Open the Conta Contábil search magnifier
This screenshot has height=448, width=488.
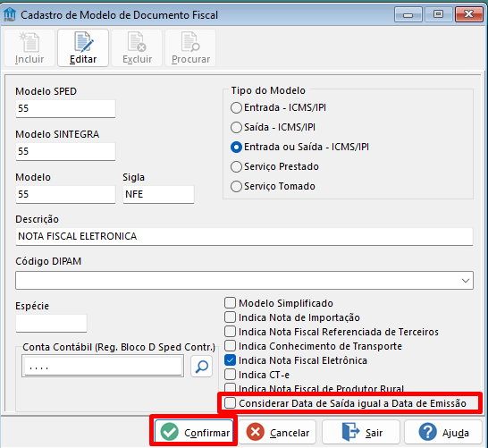202,367
